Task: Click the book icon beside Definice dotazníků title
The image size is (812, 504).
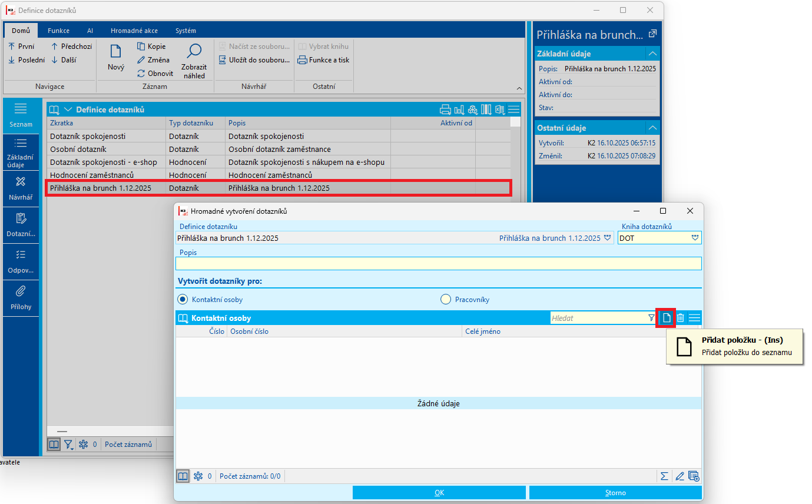Action: pyautogui.click(x=54, y=110)
